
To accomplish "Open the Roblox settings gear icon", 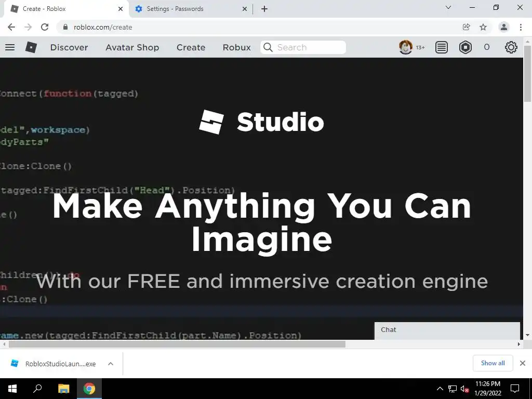I will (x=511, y=47).
